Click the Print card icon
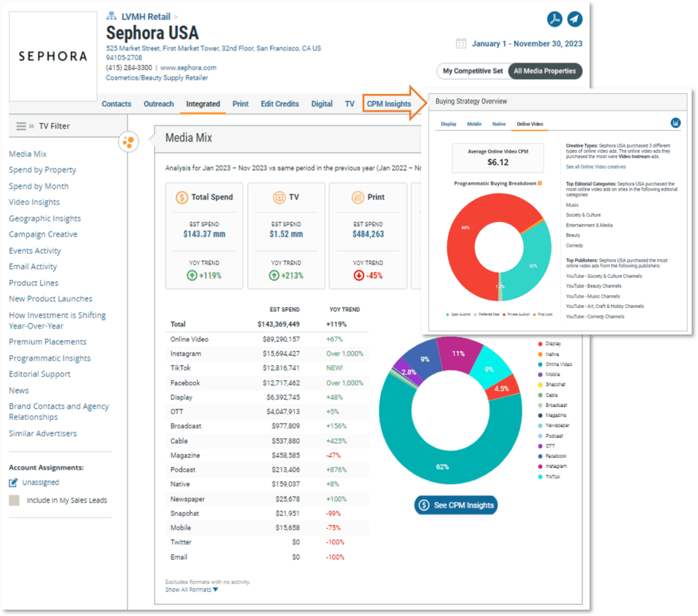 [358, 197]
